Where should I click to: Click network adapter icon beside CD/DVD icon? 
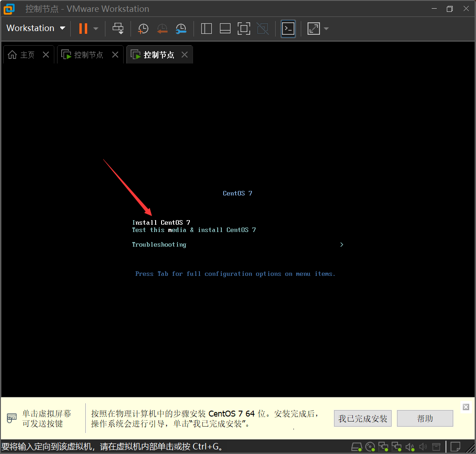[383, 447]
